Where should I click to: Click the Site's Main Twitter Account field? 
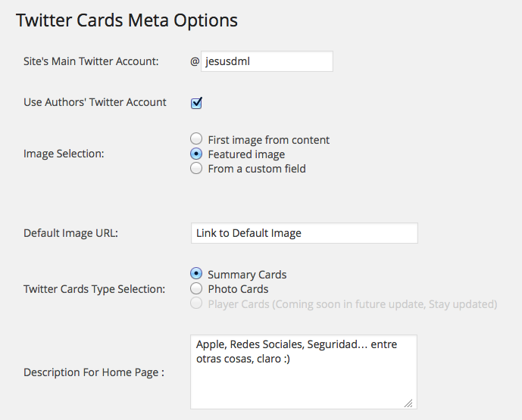pyautogui.click(x=267, y=61)
